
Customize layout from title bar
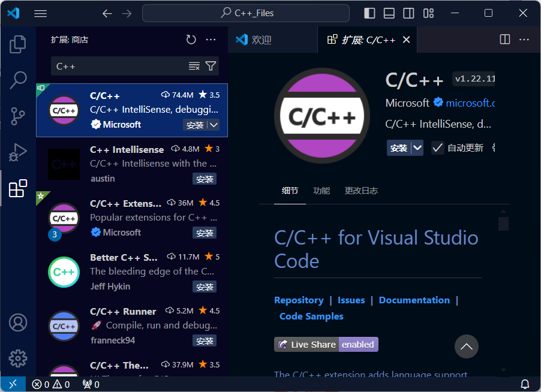pos(428,13)
